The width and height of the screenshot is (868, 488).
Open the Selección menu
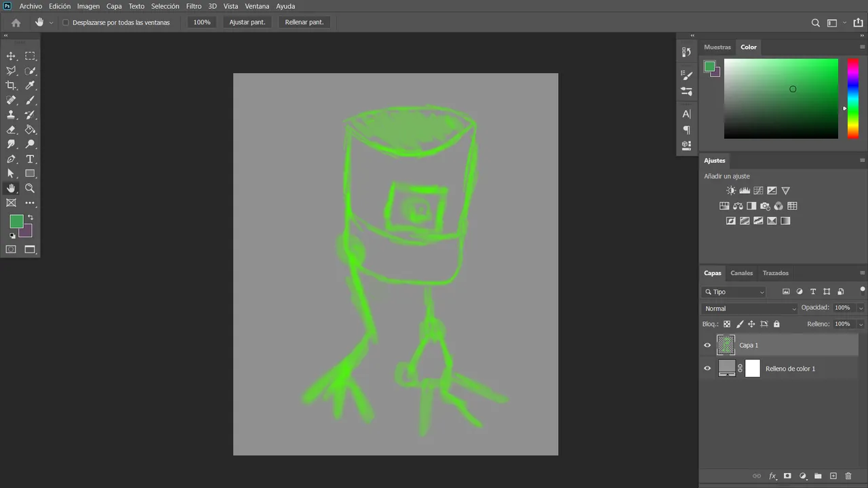[x=165, y=6]
